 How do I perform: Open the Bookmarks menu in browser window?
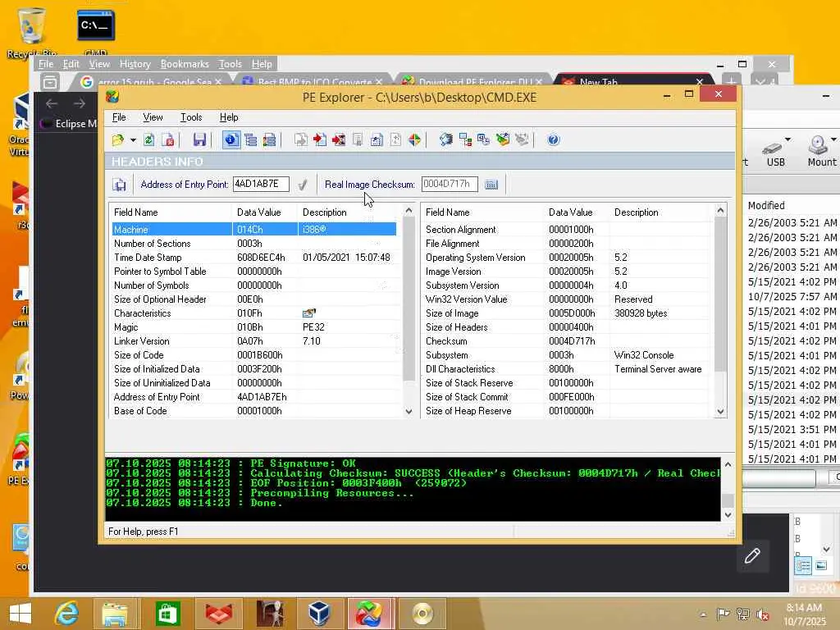(x=185, y=64)
